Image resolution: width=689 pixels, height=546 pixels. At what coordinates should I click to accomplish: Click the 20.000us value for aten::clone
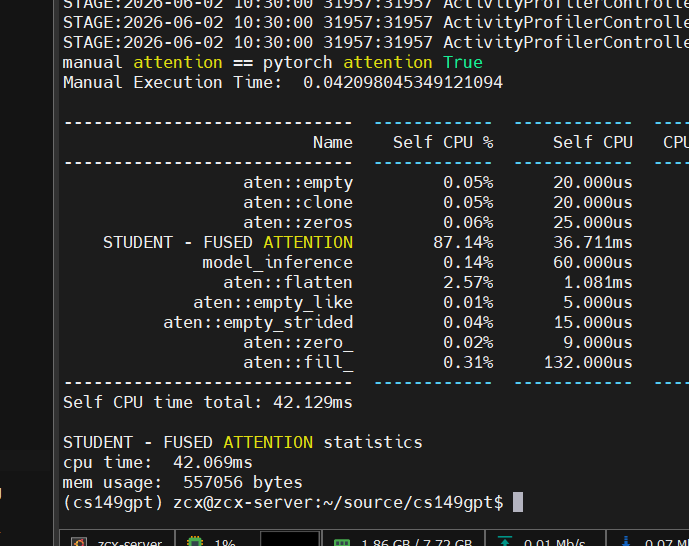pyautogui.click(x=593, y=202)
